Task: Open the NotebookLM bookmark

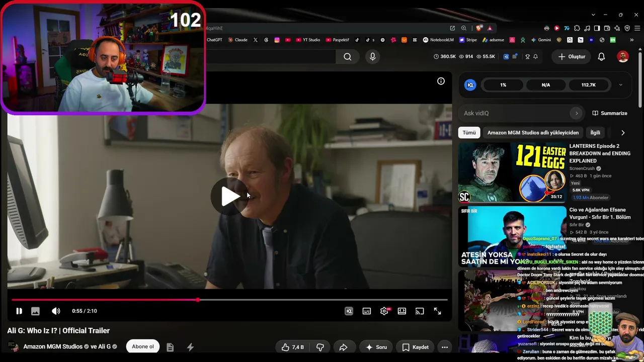Action: click(438, 40)
